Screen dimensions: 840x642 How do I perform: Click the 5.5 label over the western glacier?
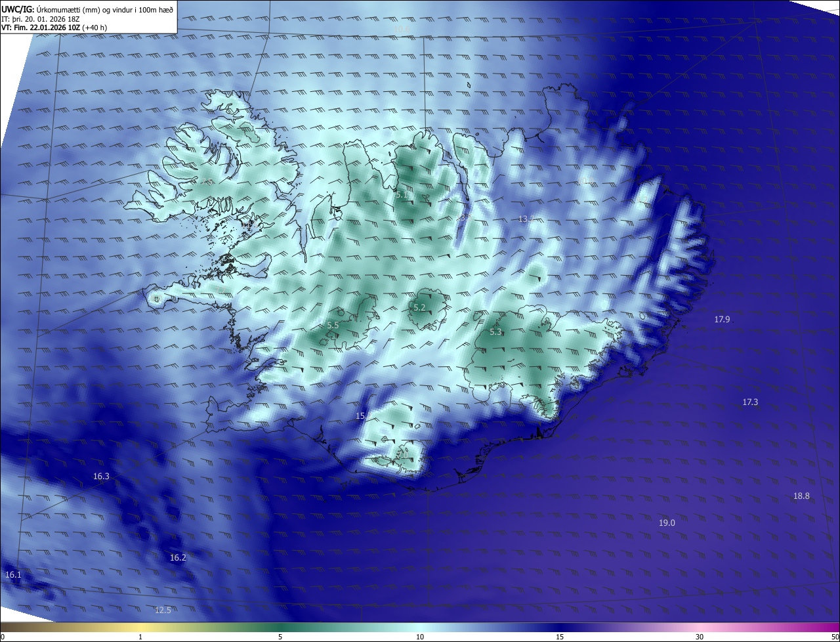pyautogui.click(x=333, y=325)
